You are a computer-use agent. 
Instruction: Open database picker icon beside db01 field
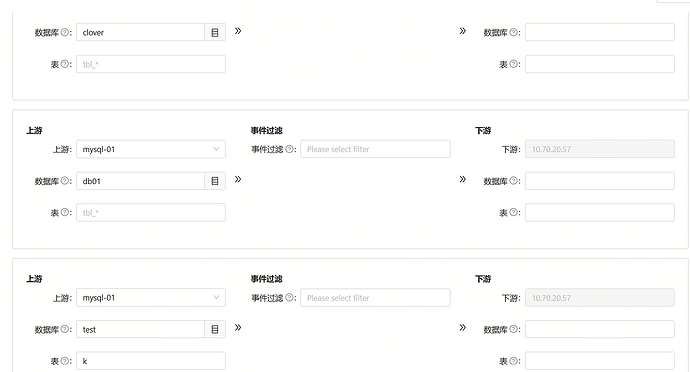215,181
